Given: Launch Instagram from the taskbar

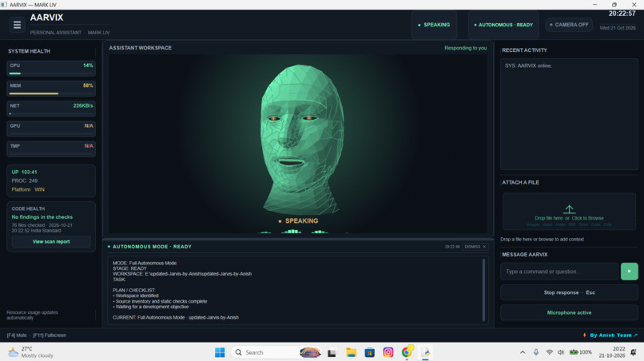Looking at the screenshot, I should 388,352.
